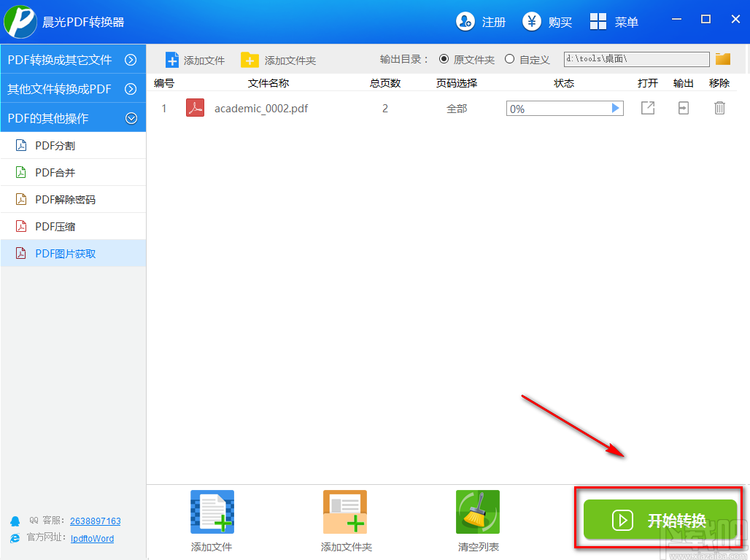This screenshot has width=750, height=560.
Task: Open the lpdftoWord official website link
Action: pyautogui.click(x=92, y=538)
